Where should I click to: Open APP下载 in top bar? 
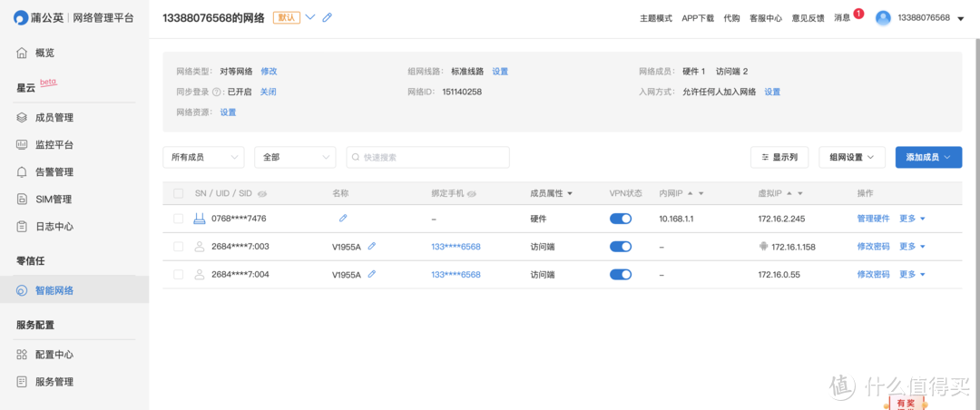pos(698,18)
